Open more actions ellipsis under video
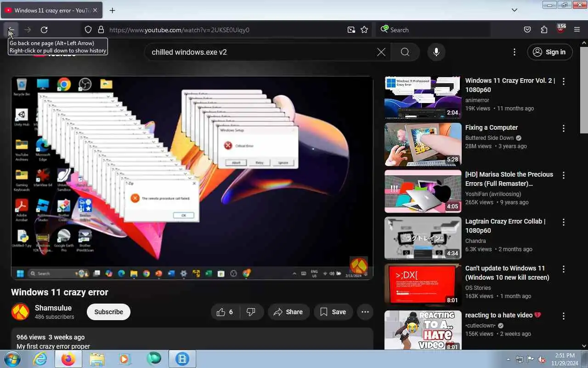Image resolution: width=588 pixels, height=368 pixels. [x=365, y=312]
